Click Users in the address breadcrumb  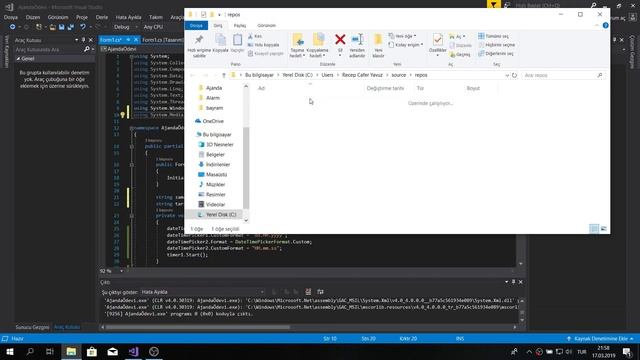(x=327, y=75)
